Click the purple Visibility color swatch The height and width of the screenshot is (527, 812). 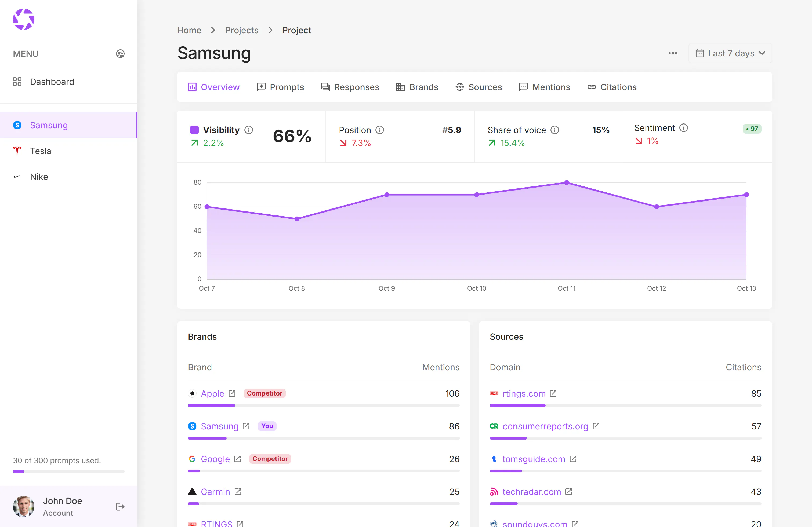click(194, 130)
